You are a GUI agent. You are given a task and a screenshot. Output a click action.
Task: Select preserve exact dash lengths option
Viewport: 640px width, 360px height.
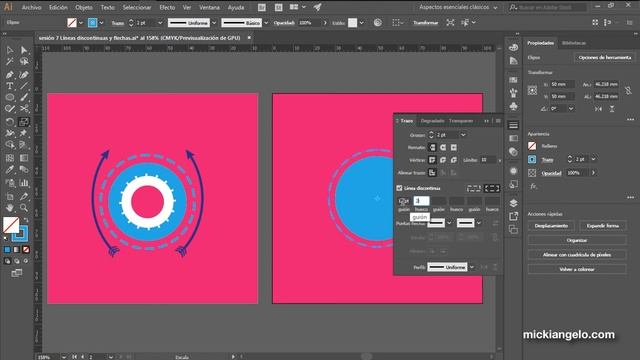pyautogui.click(x=474, y=188)
